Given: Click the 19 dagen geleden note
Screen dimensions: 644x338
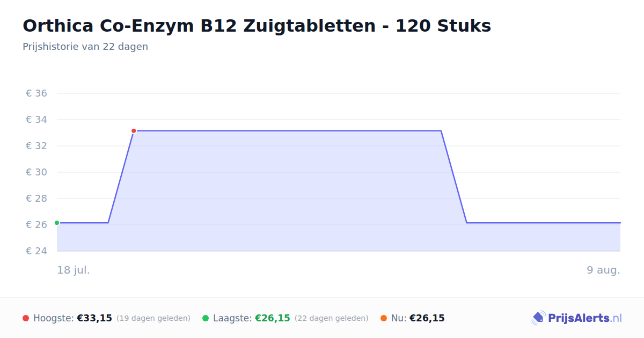Looking at the screenshot, I should [153, 318].
